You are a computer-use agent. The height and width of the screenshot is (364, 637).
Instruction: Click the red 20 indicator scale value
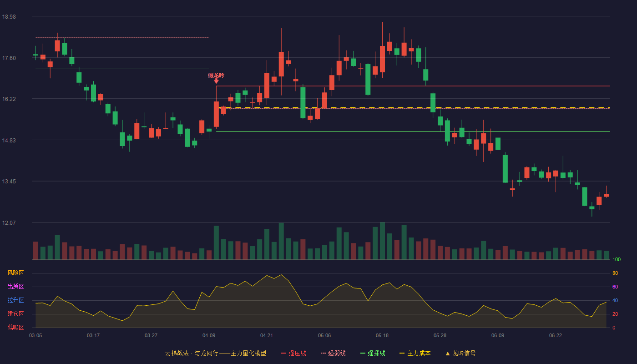[x=615, y=314]
